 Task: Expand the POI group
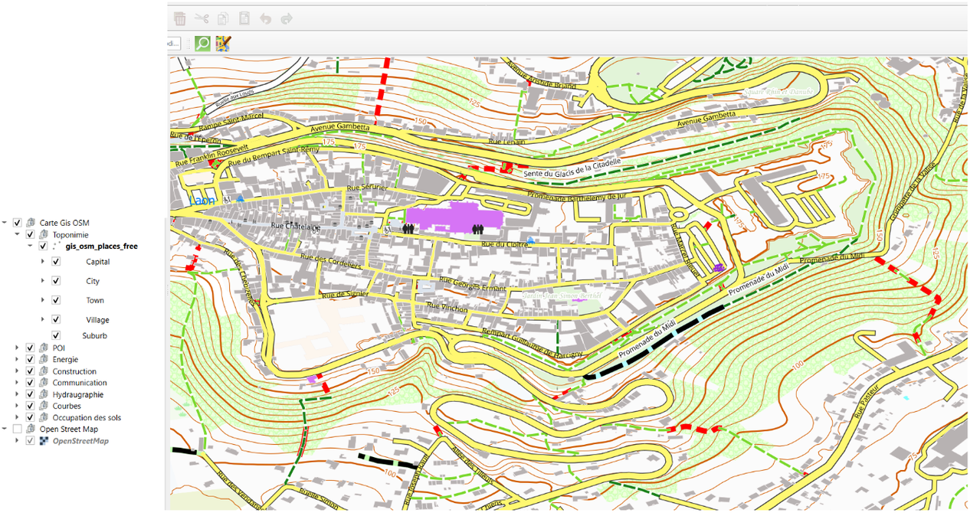pos(18,348)
